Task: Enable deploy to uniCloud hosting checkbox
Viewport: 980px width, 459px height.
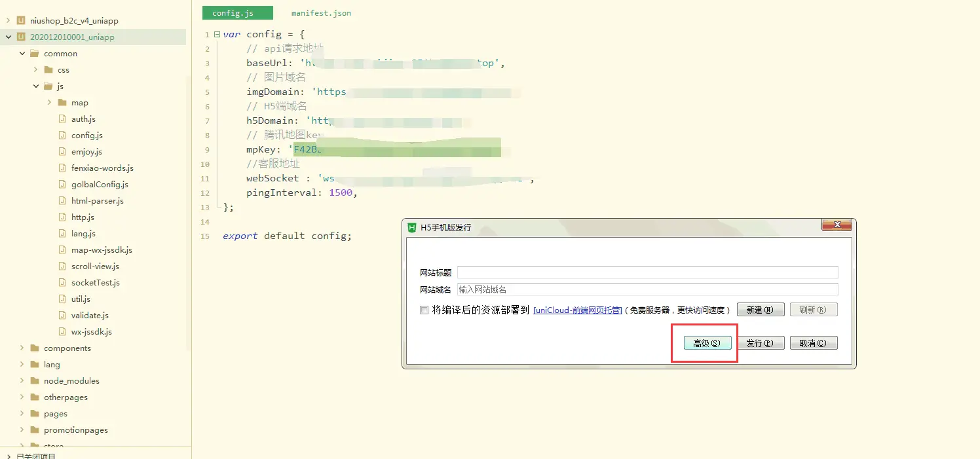Action: pos(424,310)
